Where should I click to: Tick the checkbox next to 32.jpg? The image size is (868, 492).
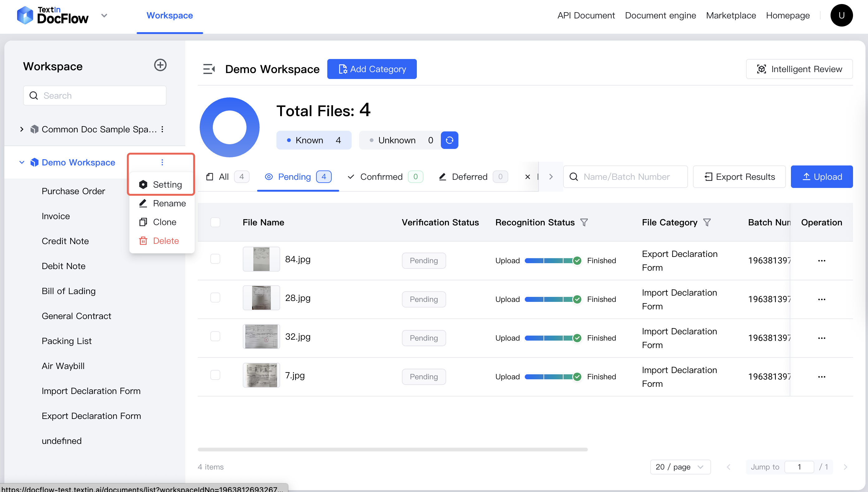pyautogui.click(x=215, y=337)
